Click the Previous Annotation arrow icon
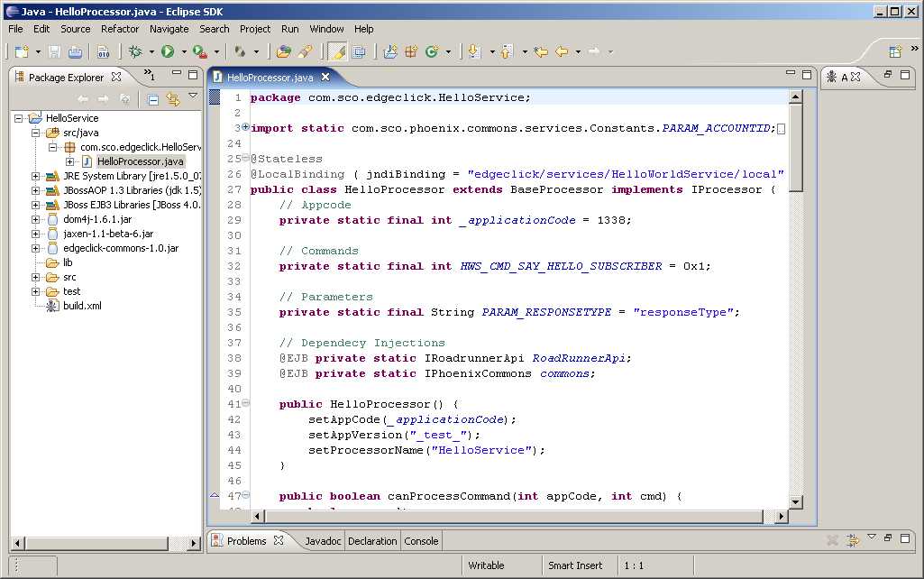Viewport: 924px width, 579px height. pos(507,52)
